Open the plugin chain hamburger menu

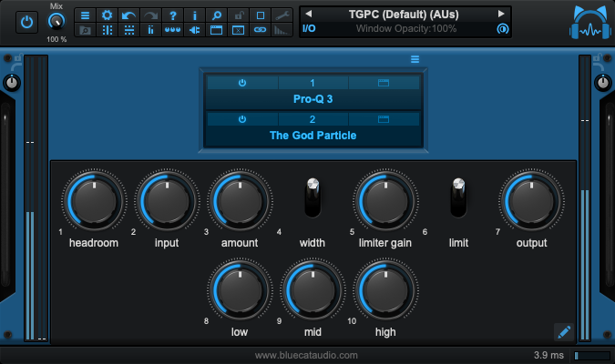click(x=415, y=59)
